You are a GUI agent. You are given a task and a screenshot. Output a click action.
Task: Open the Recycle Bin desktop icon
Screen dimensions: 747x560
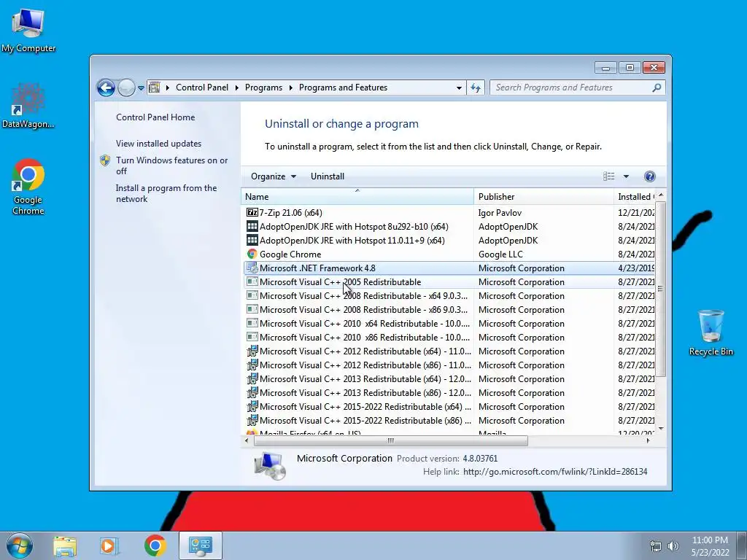(711, 332)
